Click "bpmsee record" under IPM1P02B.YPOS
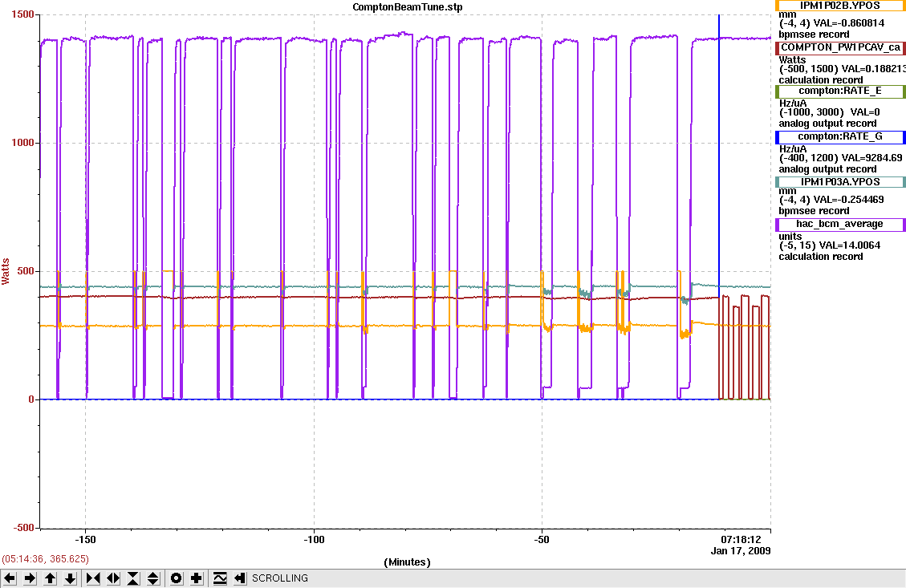 815,34
